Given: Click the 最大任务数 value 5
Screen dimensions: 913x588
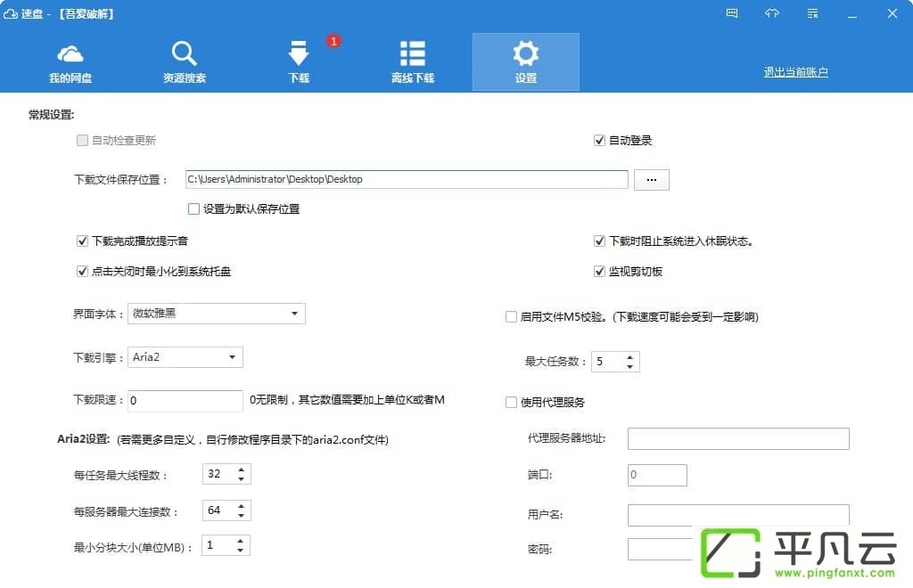Looking at the screenshot, I should [x=600, y=362].
